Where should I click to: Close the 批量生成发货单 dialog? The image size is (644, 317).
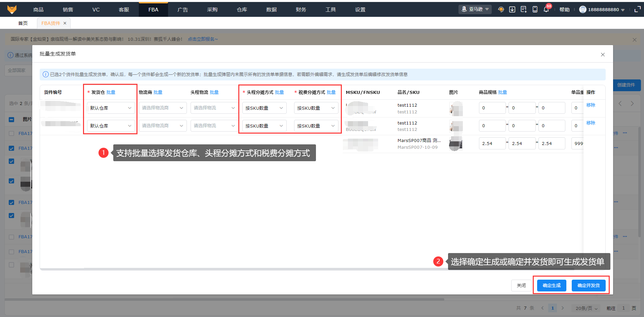[603, 55]
